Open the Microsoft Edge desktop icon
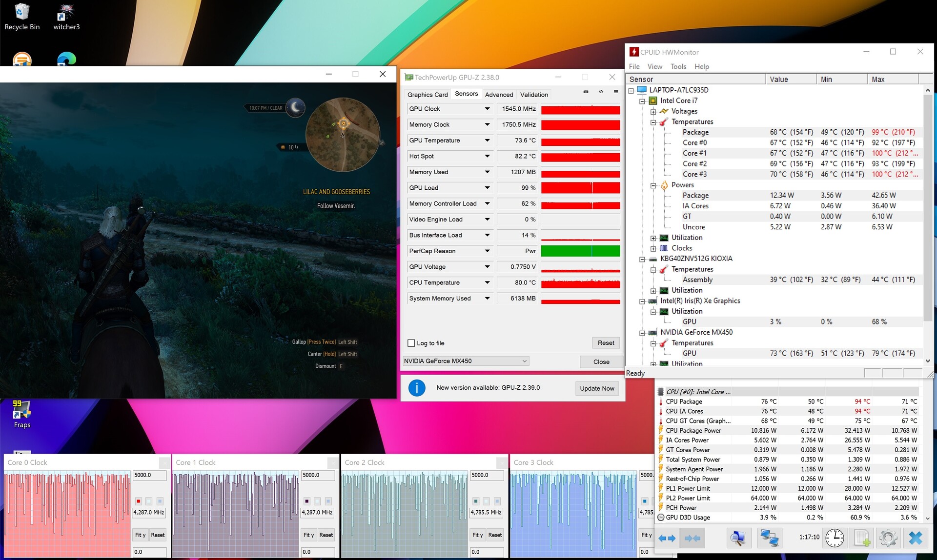 pyautogui.click(x=66, y=59)
